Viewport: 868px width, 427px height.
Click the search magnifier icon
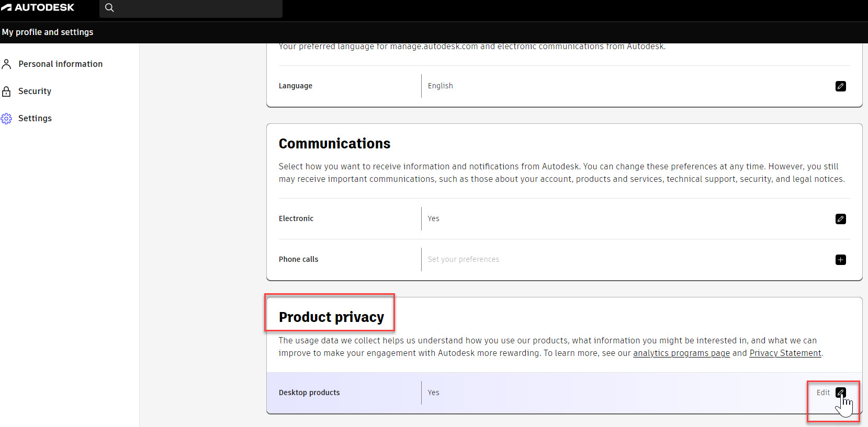pyautogui.click(x=109, y=8)
